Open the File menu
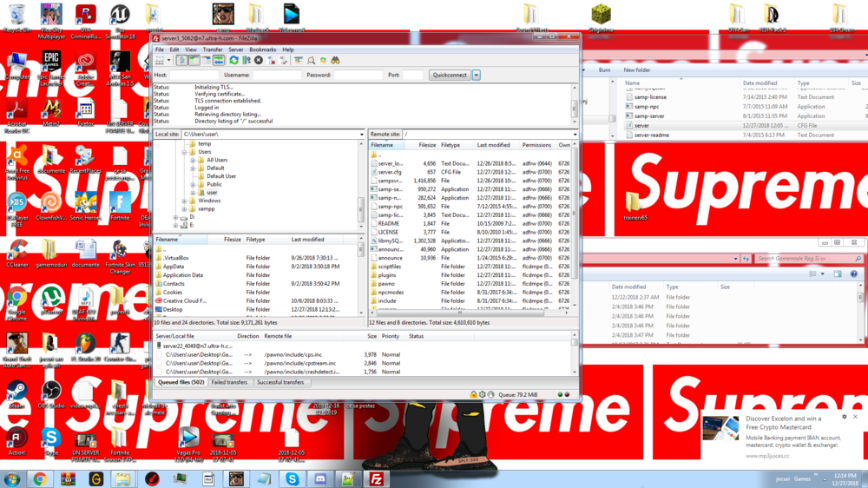The height and width of the screenshot is (488, 868). tap(160, 49)
